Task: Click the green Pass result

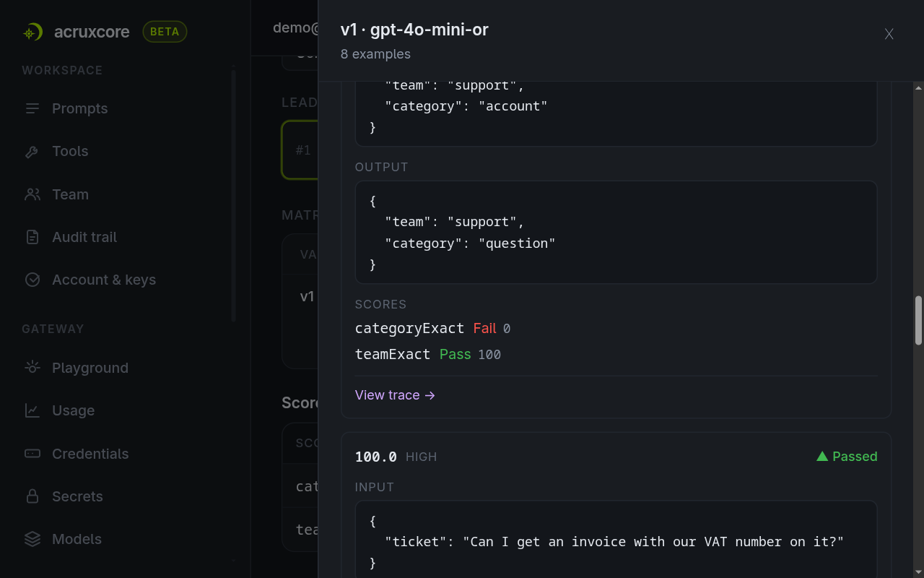Action: [455, 355]
